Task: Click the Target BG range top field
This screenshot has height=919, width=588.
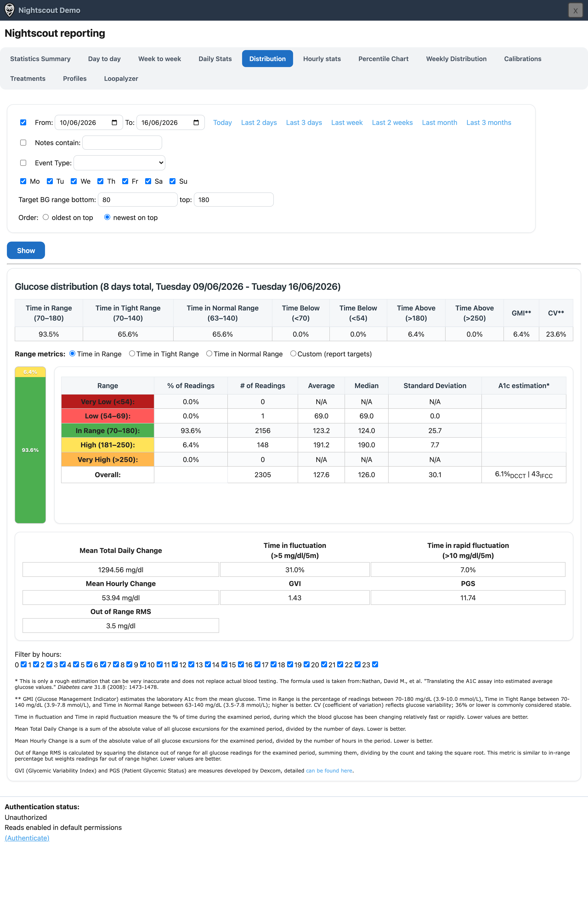Action: (x=234, y=200)
